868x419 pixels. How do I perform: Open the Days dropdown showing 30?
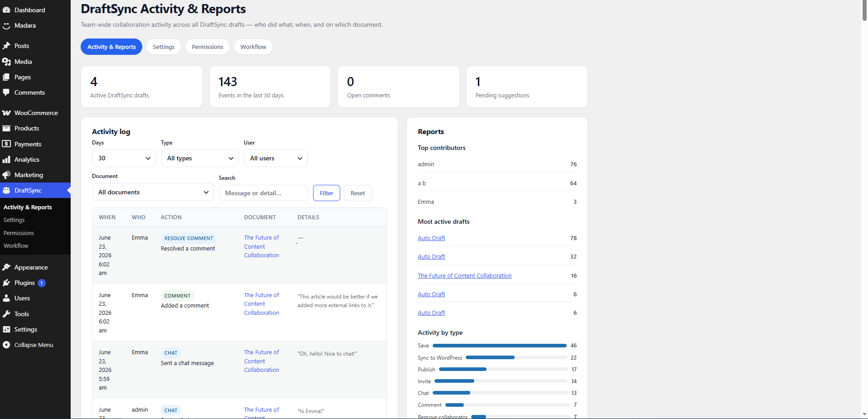(124, 158)
